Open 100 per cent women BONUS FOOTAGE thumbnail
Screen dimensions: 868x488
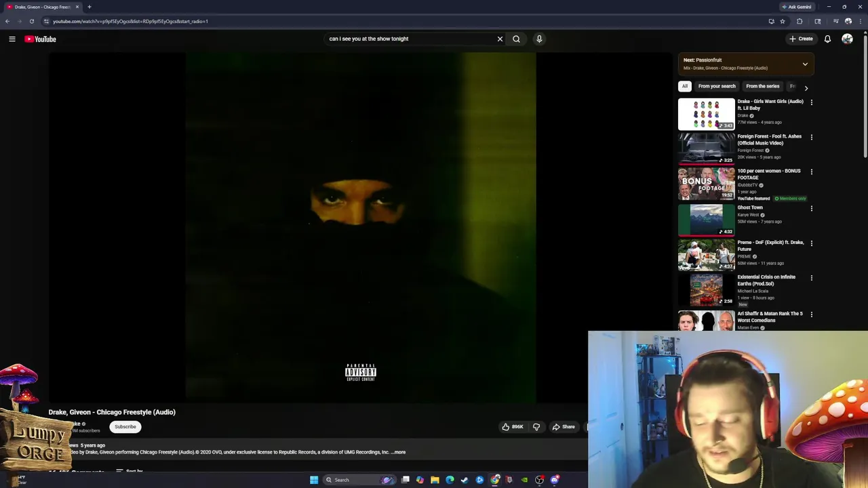[706, 183]
